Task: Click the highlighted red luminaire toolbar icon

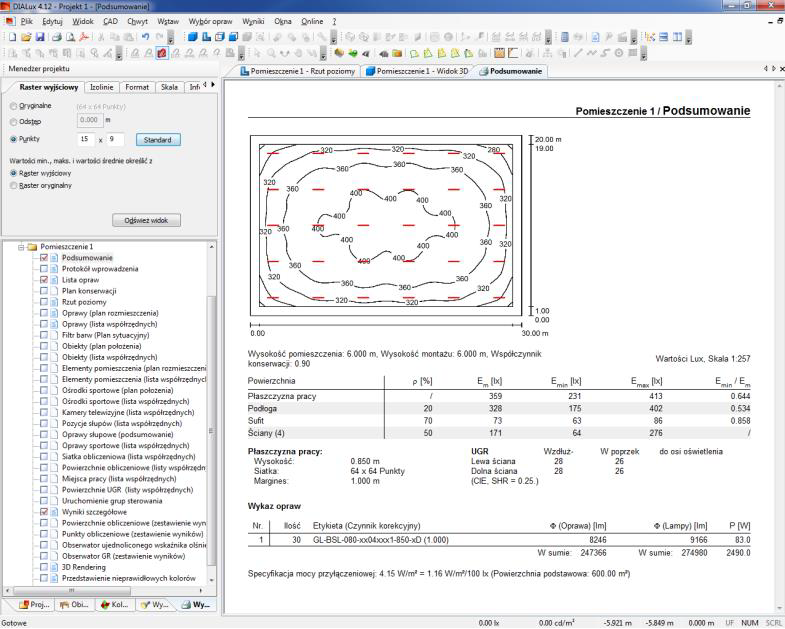Action: click(x=162, y=53)
